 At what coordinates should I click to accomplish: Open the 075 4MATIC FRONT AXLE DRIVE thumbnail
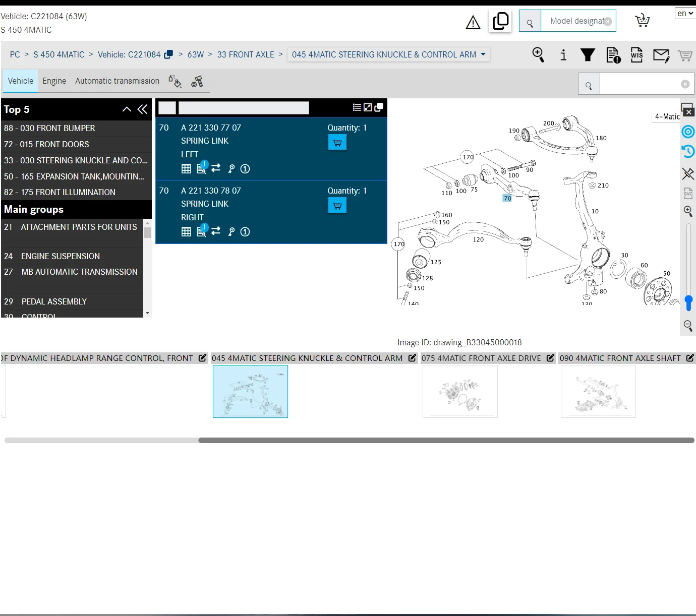click(x=460, y=391)
